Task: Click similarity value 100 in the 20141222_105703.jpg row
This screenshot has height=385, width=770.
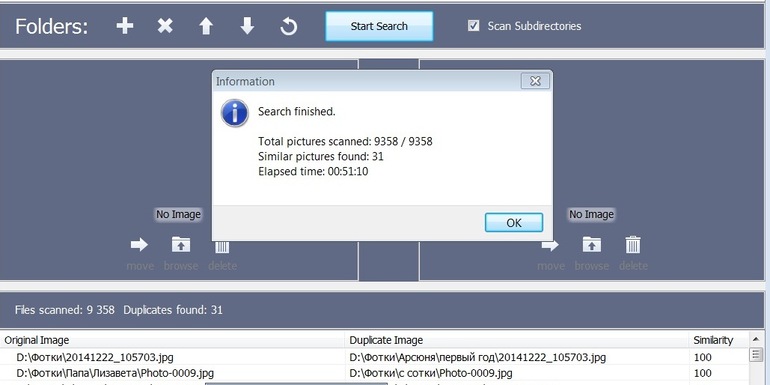Action: click(702, 357)
